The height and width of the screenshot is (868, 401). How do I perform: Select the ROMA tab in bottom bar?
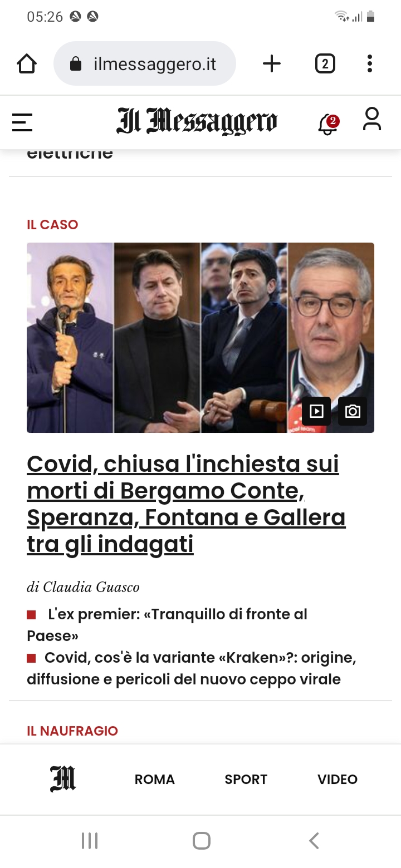tap(155, 780)
